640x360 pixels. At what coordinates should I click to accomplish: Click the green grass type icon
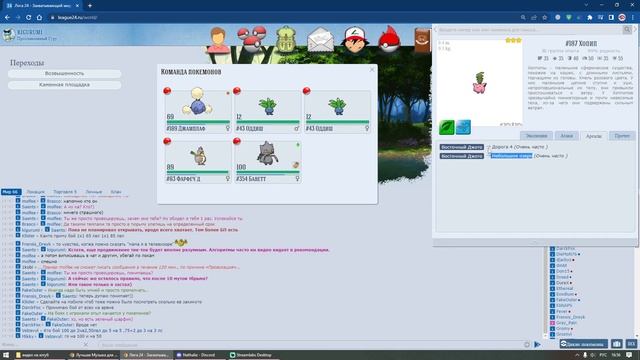(x=447, y=127)
